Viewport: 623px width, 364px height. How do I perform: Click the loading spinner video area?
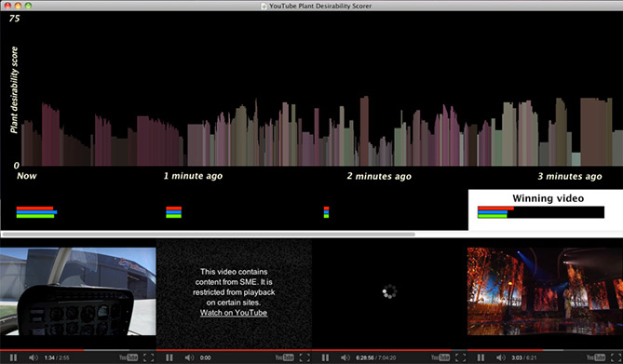click(389, 291)
